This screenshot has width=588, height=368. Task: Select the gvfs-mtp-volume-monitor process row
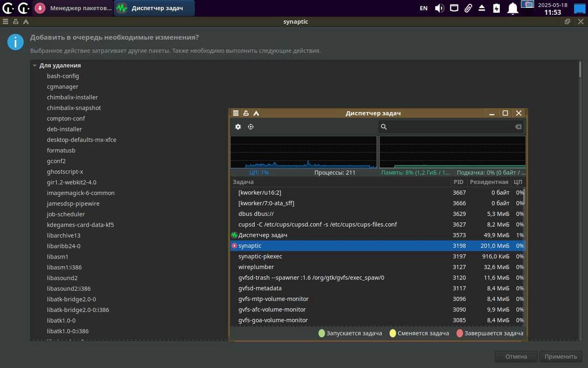pos(377,299)
